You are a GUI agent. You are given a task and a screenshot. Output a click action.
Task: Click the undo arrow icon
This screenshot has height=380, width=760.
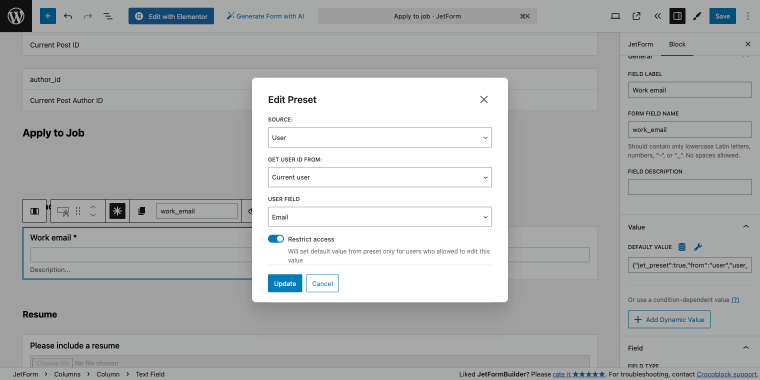pyautogui.click(x=68, y=16)
